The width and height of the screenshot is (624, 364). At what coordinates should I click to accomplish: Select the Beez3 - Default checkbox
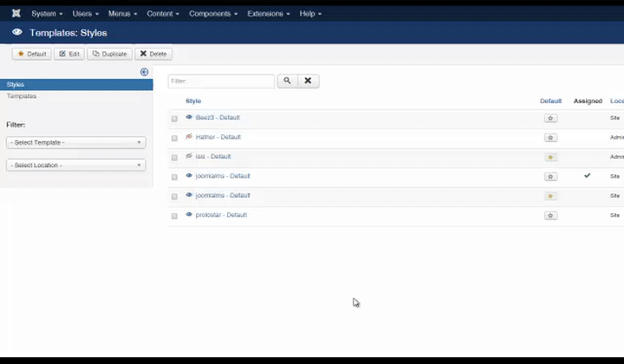[x=174, y=119]
